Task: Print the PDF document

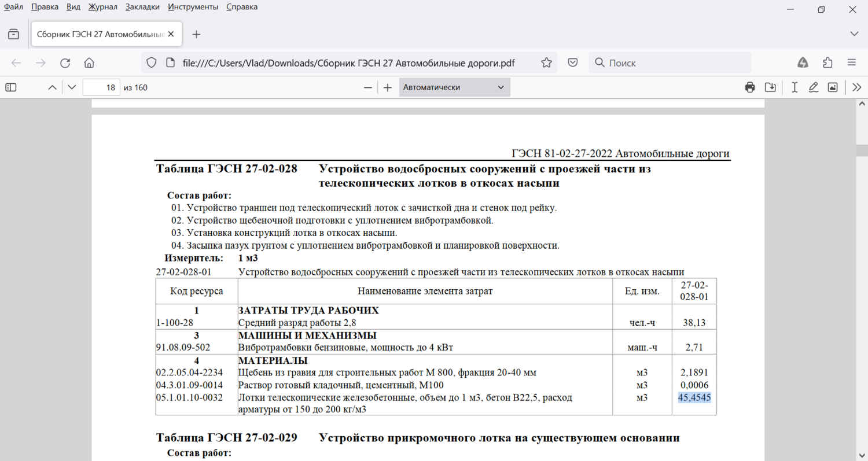Action: (x=750, y=87)
